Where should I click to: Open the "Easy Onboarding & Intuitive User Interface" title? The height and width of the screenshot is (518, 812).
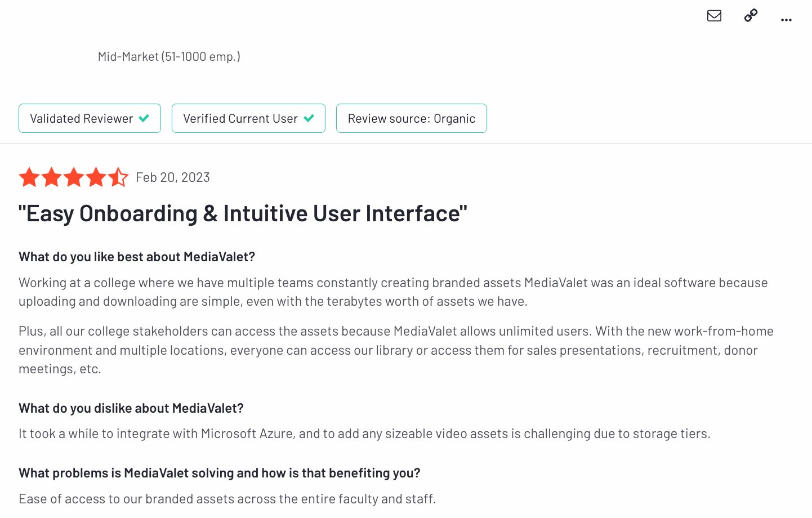[x=243, y=213]
